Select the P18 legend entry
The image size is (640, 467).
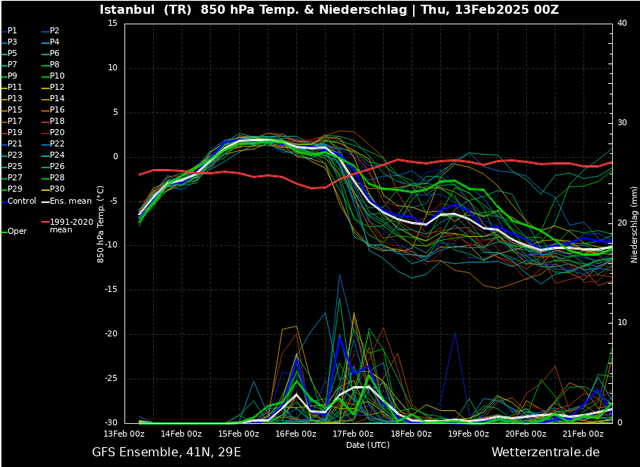[x=53, y=121]
